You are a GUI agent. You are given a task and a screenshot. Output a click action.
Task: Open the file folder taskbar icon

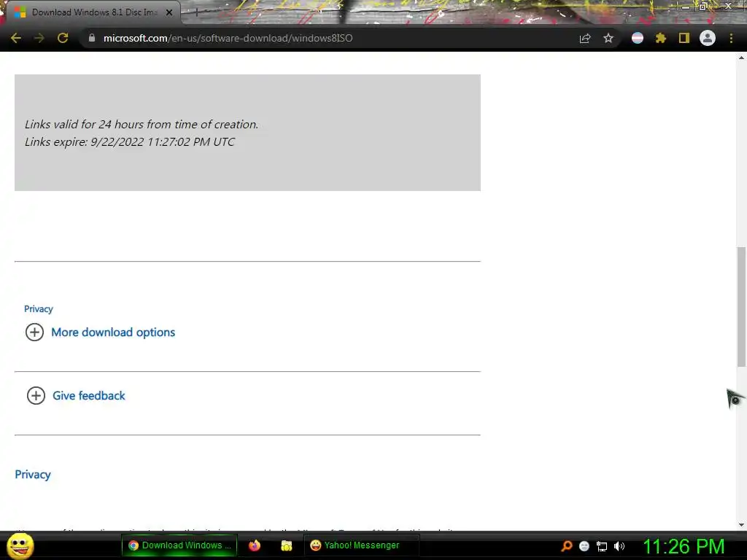pyautogui.click(x=286, y=545)
